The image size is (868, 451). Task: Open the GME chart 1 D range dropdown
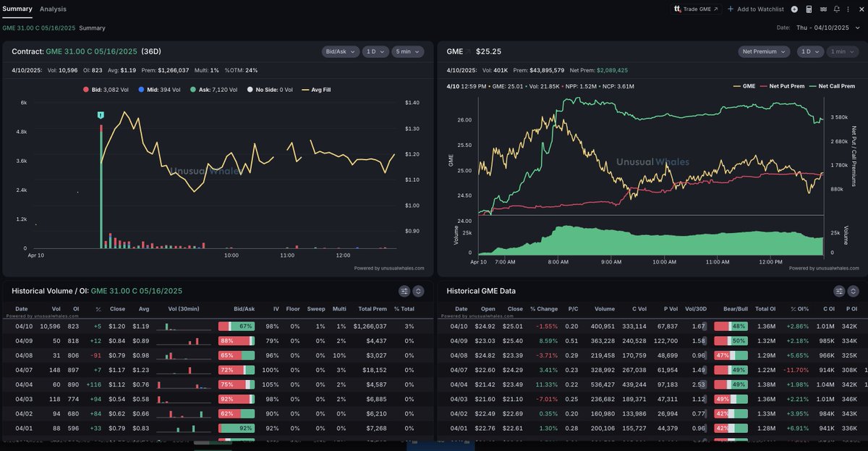[x=810, y=51]
